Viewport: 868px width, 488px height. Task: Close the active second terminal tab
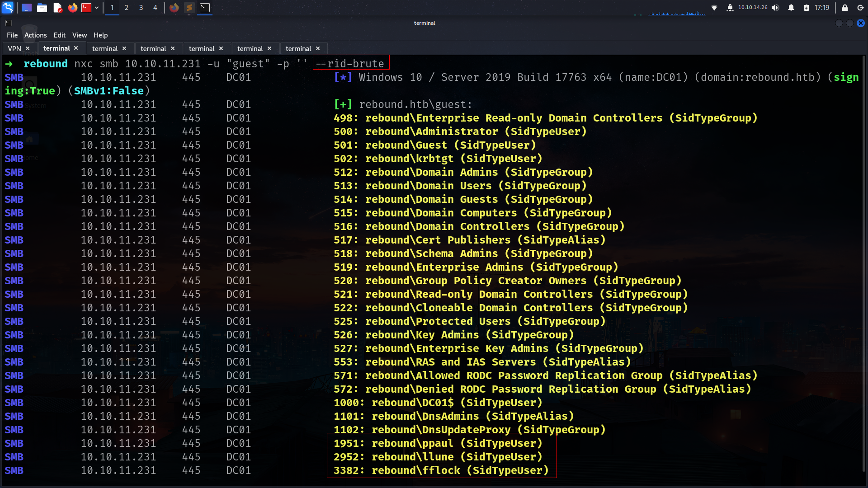pos(76,48)
